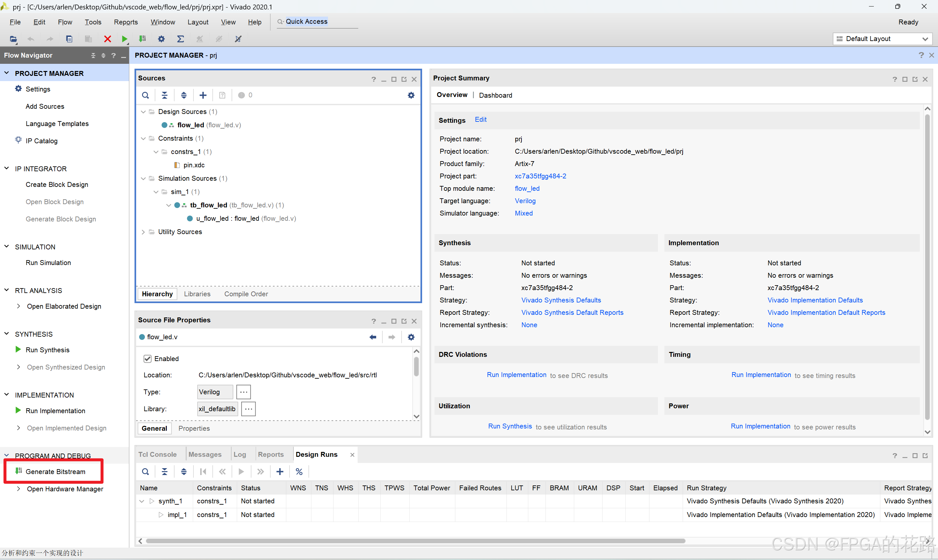The width and height of the screenshot is (938, 560).
Task: Collapse the Design Sources folder
Action: (x=143, y=112)
